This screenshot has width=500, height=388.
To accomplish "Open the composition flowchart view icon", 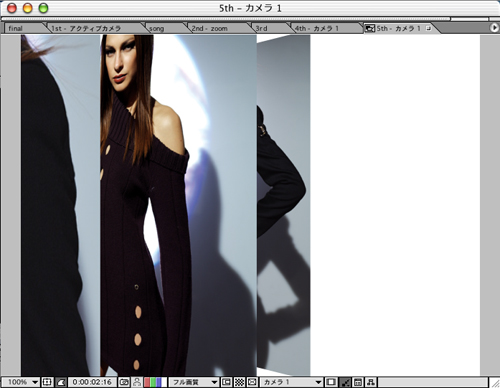I will [x=370, y=382].
